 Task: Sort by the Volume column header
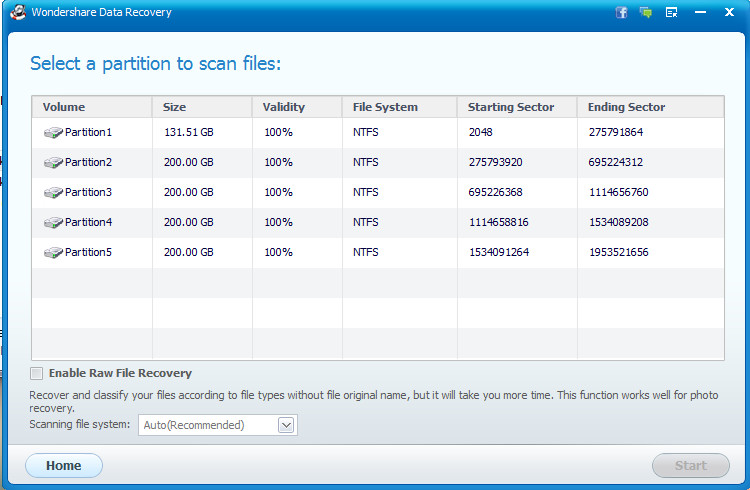(x=92, y=107)
